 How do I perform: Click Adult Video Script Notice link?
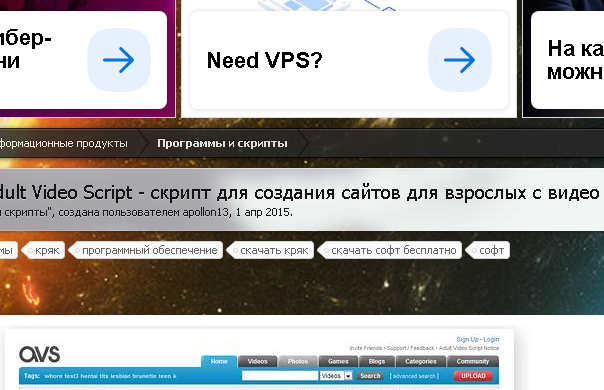click(469, 348)
